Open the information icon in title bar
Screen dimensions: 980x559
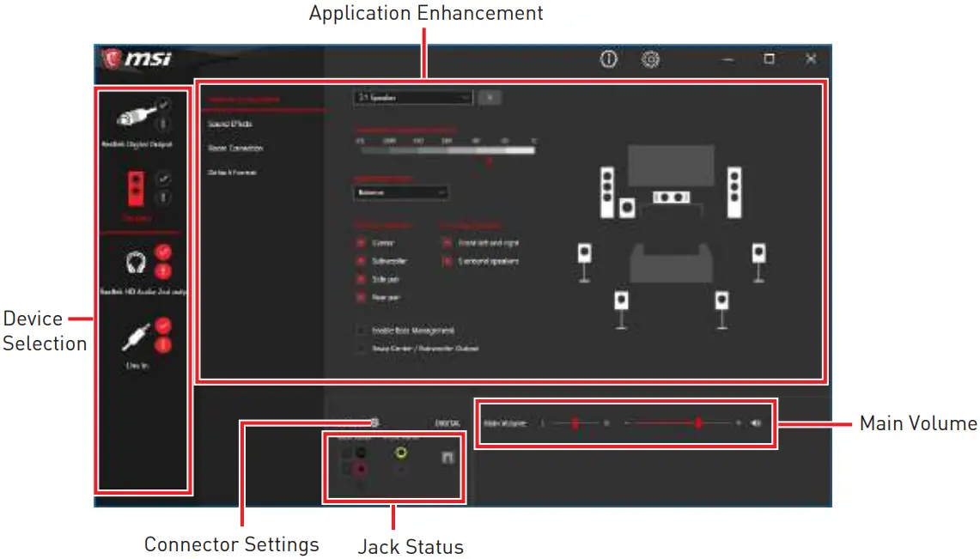tap(608, 59)
